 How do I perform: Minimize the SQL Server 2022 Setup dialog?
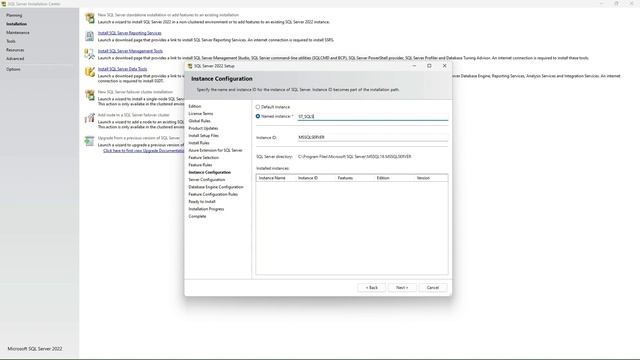(x=414, y=66)
